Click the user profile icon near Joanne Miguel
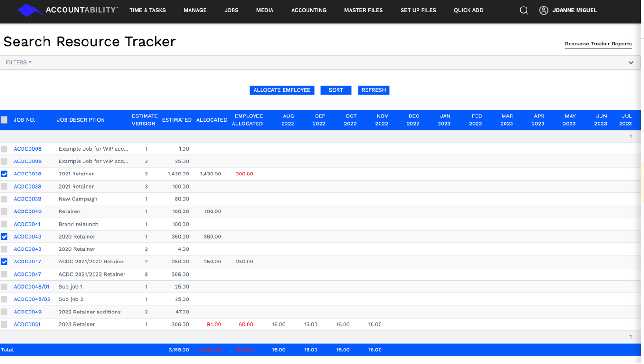The image size is (644, 364). 543,10
